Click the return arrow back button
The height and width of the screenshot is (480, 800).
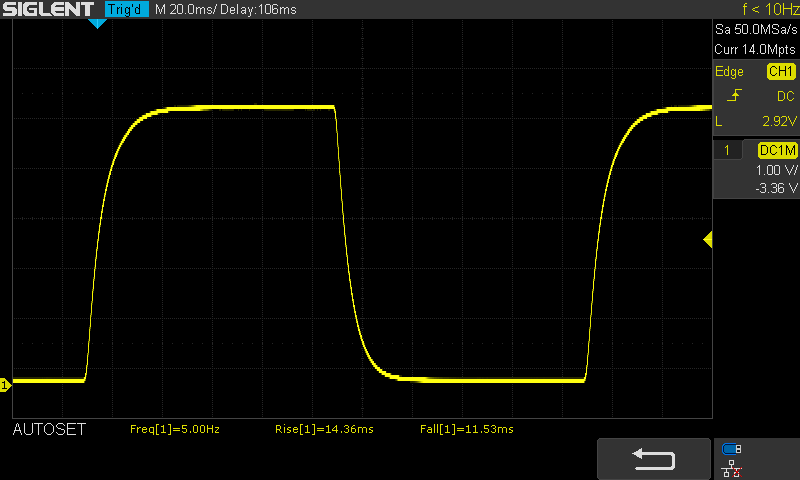click(x=654, y=459)
